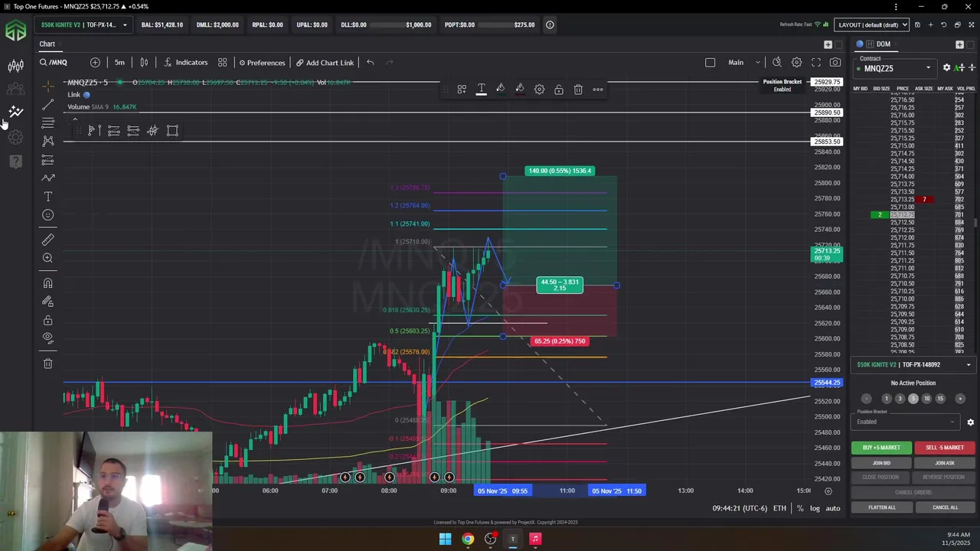Image resolution: width=980 pixels, height=551 pixels.
Task: Change line color with pencil swatch
Action: pos(500,90)
